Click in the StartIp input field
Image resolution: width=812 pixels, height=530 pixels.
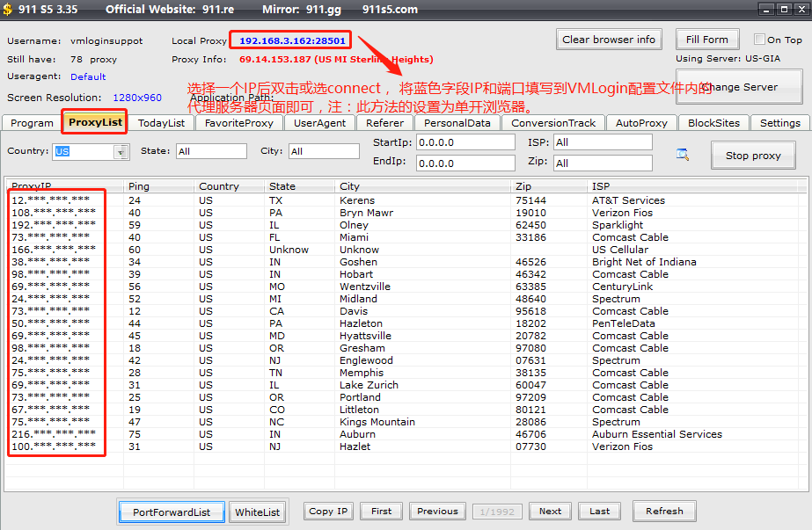point(465,142)
